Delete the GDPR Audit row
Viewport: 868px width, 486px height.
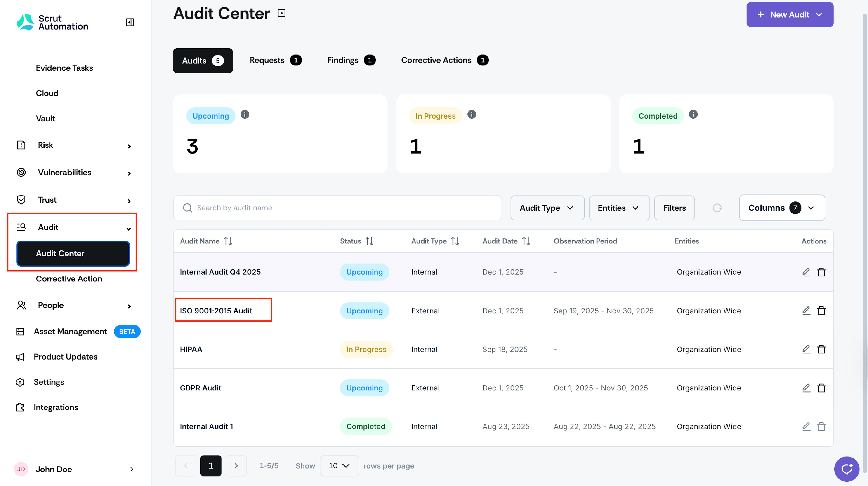tap(821, 388)
